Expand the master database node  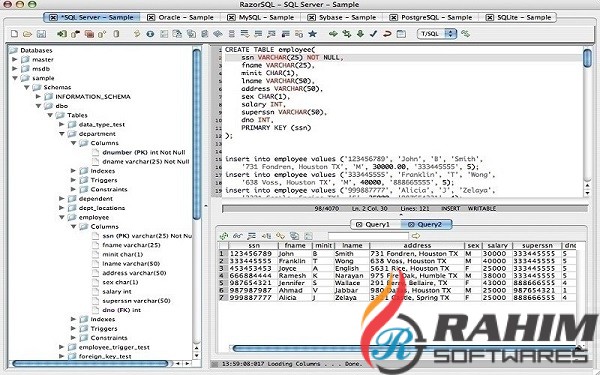tap(15, 59)
